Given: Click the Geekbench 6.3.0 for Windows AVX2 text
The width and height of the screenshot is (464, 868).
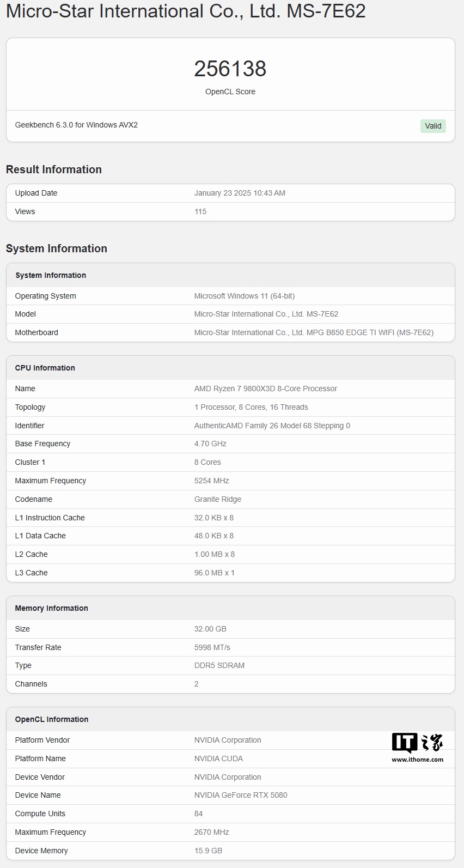Looking at the screenshot, I should pos(76,125).
